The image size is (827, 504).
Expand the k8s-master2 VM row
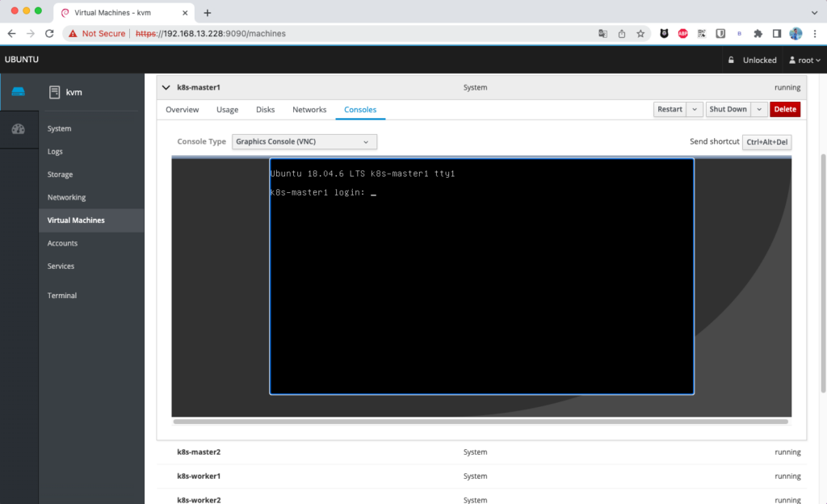(481, 451)
